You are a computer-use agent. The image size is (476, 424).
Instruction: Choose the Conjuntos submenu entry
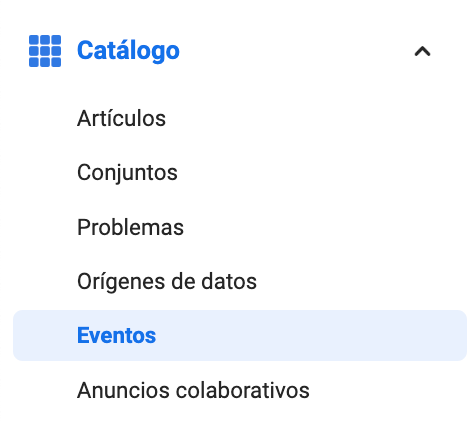coord(127,173)
